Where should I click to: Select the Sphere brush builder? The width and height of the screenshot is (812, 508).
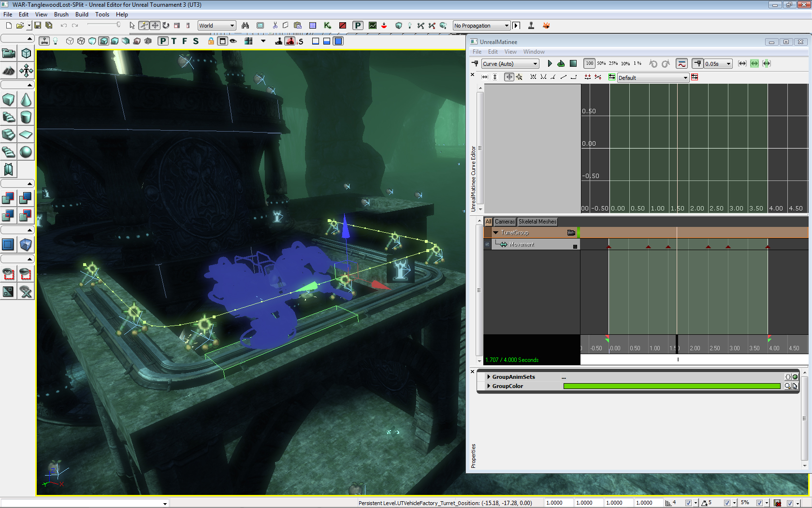tap(26, 152)
